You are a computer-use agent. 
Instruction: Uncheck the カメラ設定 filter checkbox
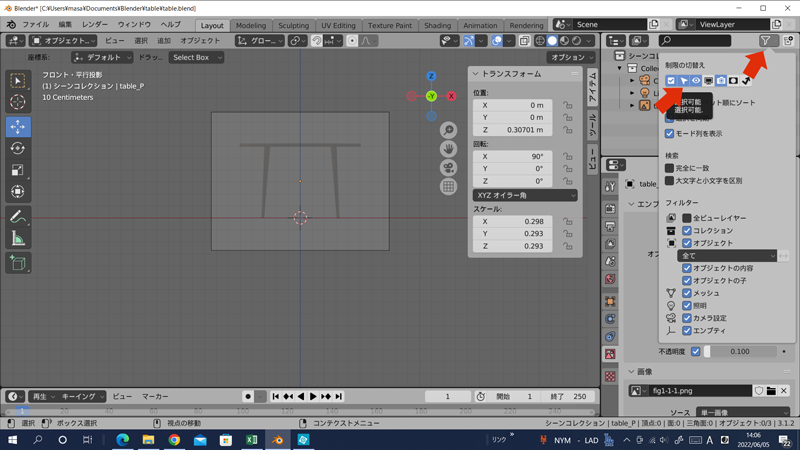click(x=687, y=318)
